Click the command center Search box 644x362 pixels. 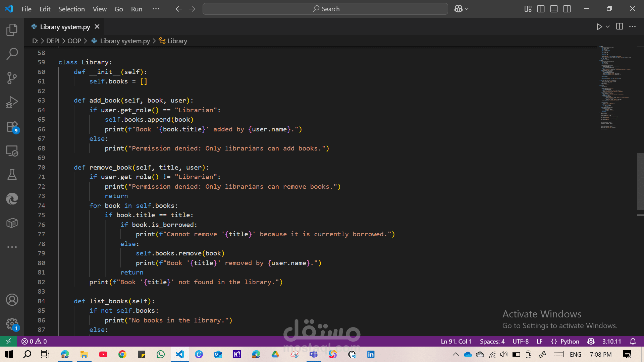pos(325,9)
